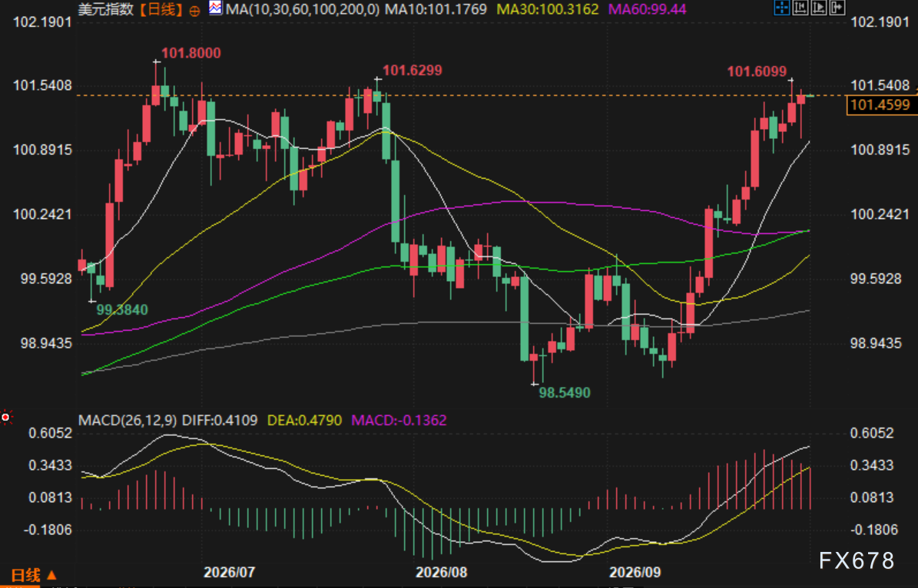Click the rightmost expand-arrow chart toolbar icon

pyautogui.click(x=837, y=8)
